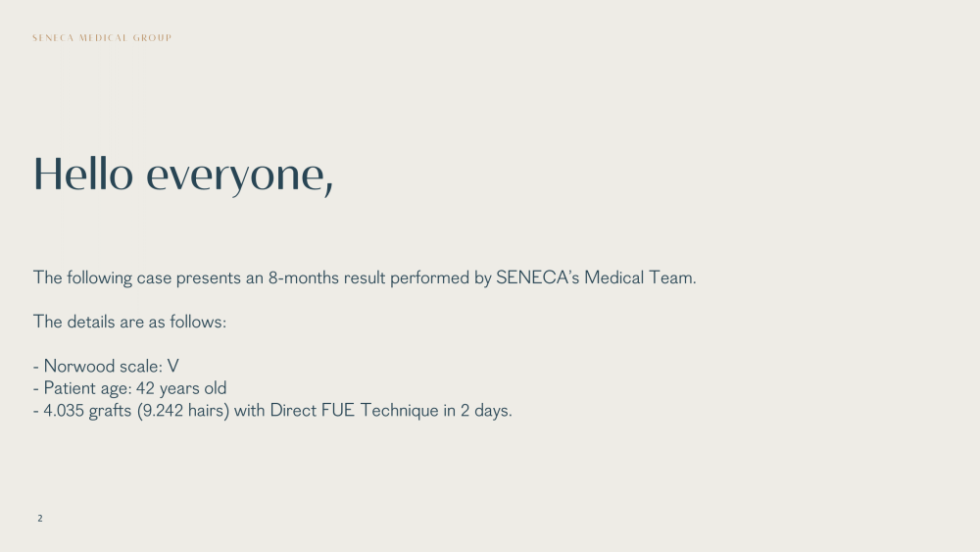The height and width of the screenshot is (552, 980).
Task: Click the "Patient age:" label
Action: pyautogui.click(x=87, y=388)
